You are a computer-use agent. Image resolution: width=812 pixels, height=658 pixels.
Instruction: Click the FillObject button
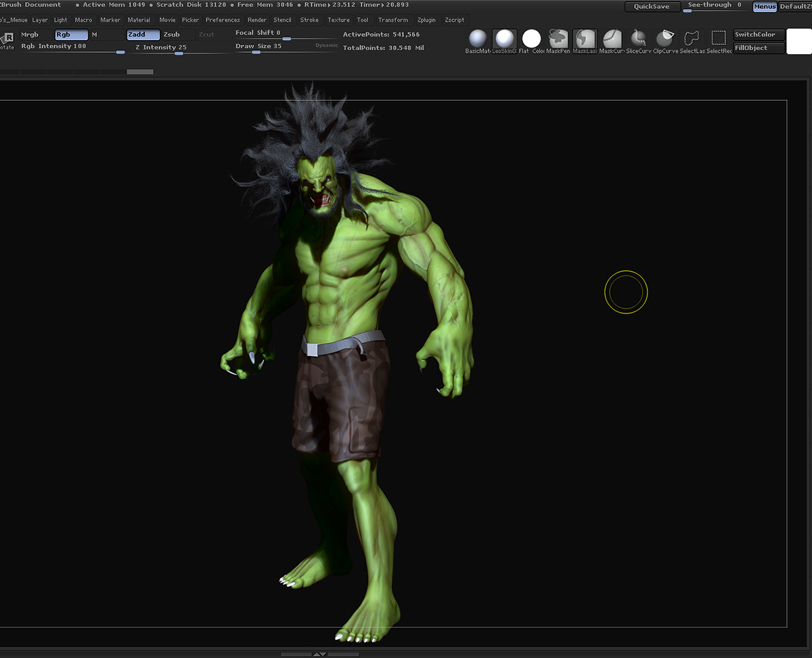[759, 48]
